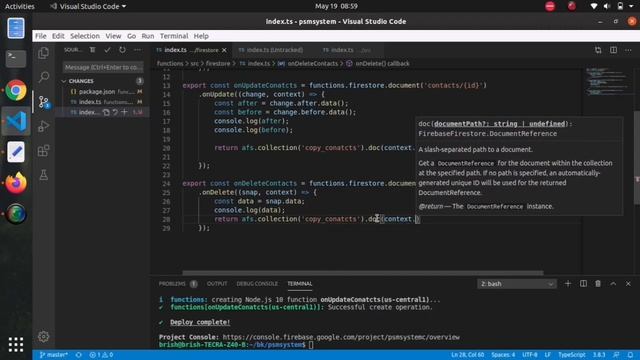640x360 pixels.
Task: Discard changes on selected index row
Action: (115, 112)
